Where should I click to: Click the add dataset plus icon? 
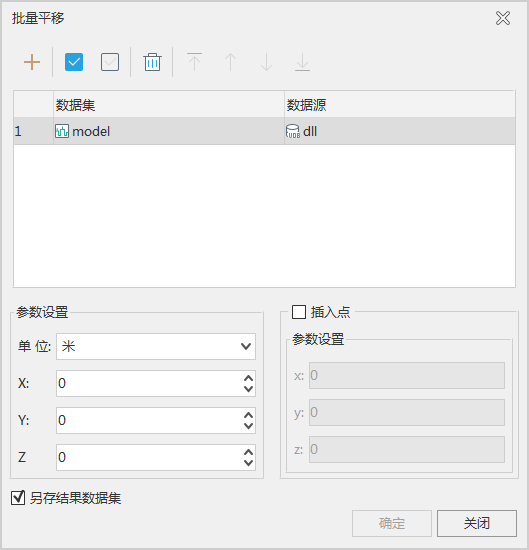pyautogui.click(x=32, y=62)
